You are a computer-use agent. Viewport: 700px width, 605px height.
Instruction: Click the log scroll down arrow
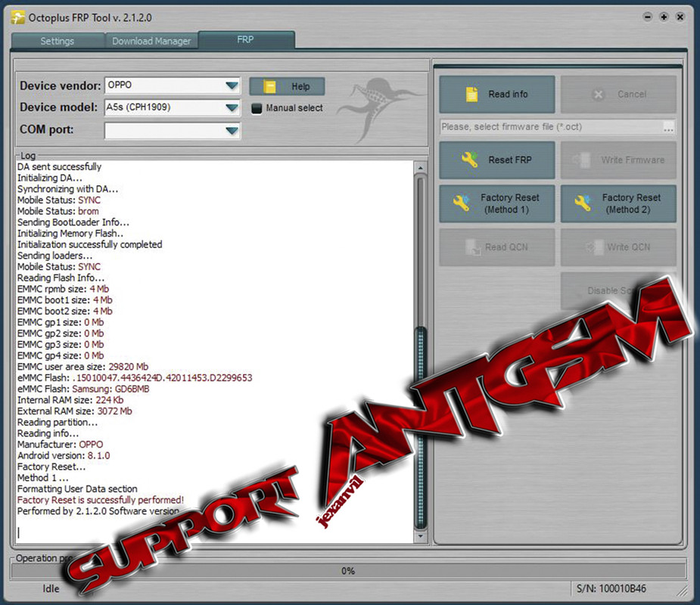[x=420, y=536]
